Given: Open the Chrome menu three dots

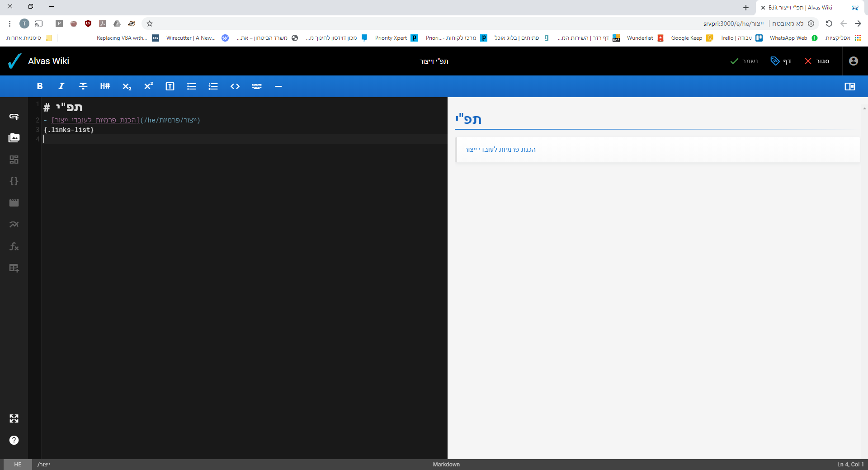Looking at the screenshot, I should (9, 23).
